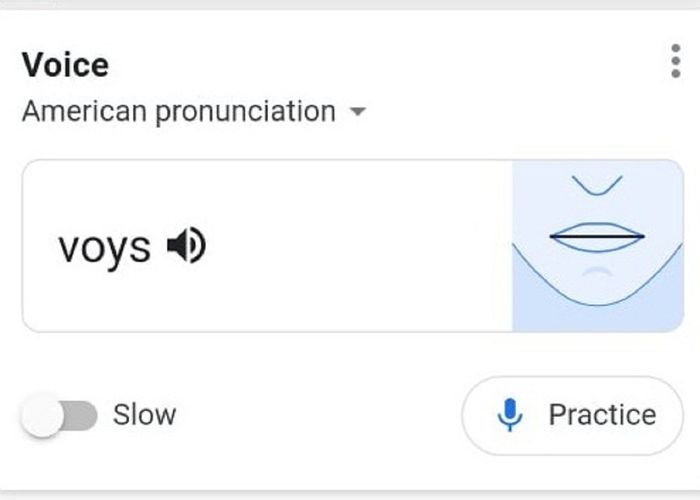Click the "Practice" label text

tap(602, 415)
